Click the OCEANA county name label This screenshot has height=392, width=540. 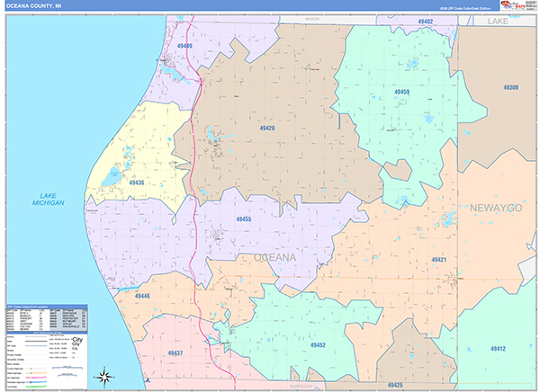pyautogui.click(x=275, y=257)
